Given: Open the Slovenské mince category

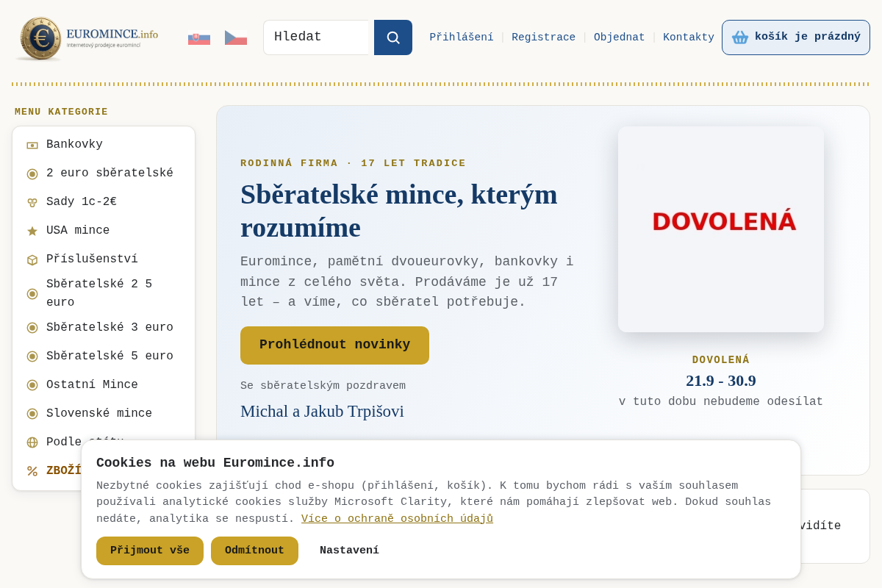Looking at the screenshot, I should (104, 414).
